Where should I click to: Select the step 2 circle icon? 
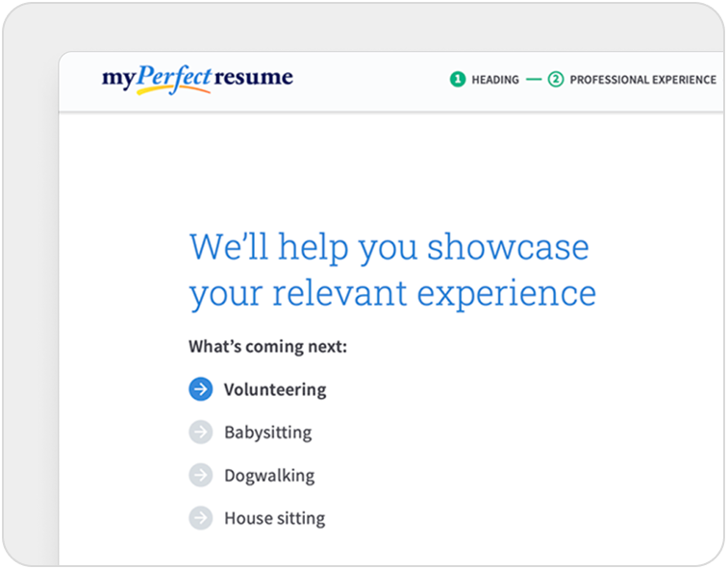coord(555,80)
